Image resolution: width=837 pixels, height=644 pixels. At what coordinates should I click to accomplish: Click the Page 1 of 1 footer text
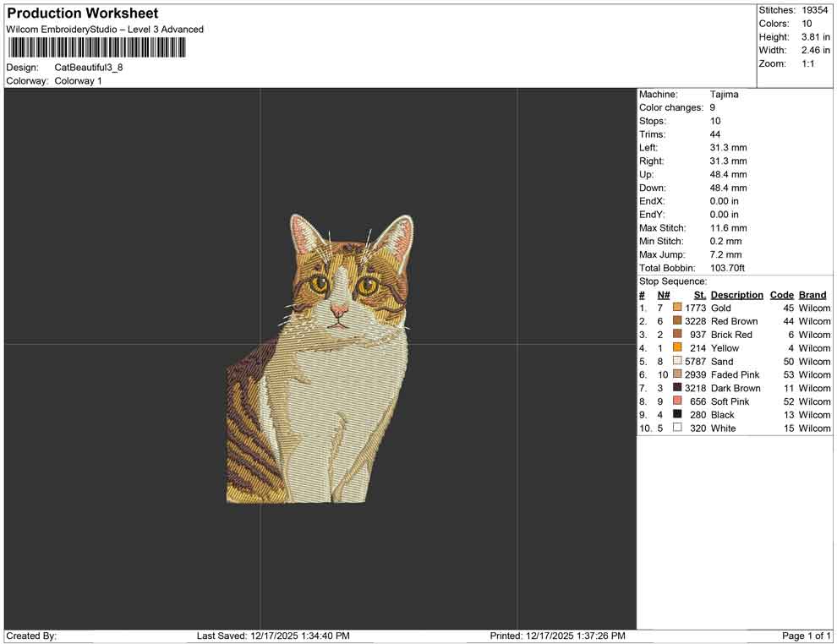point(807,636)
